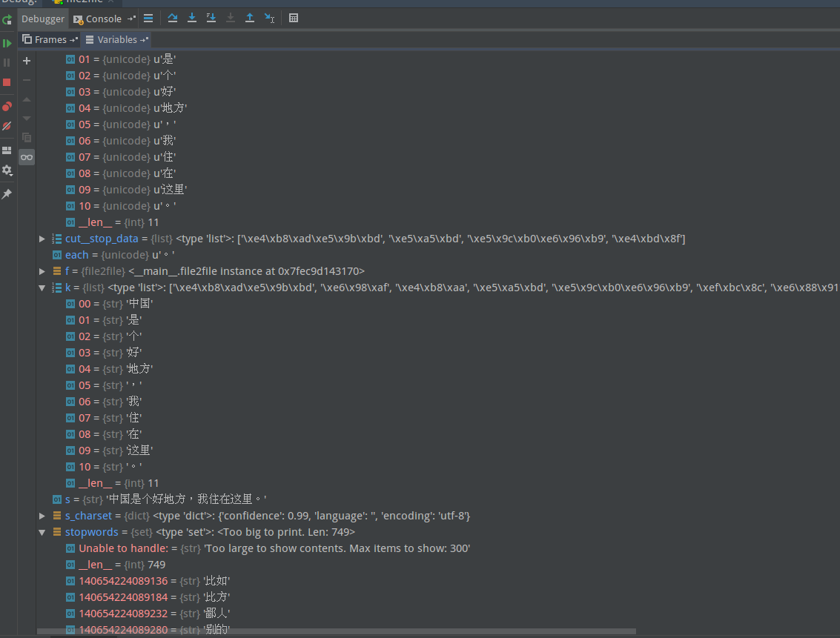The image size is (840, 638).
Task: Click the Step Over icon
Action: coord(173,19)
